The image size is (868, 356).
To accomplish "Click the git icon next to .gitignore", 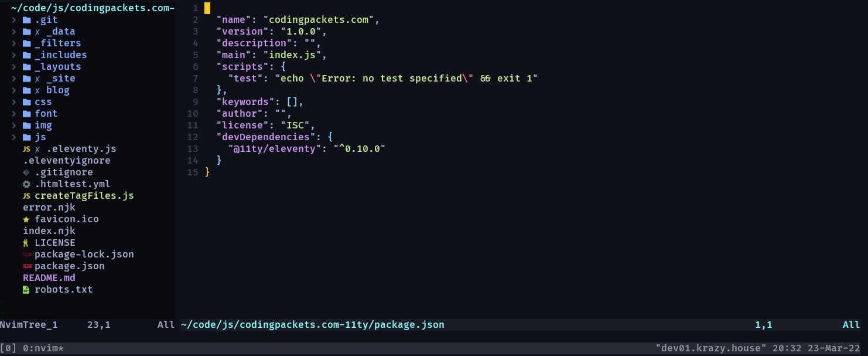I will pyautogui.click(x=26, y=172).
